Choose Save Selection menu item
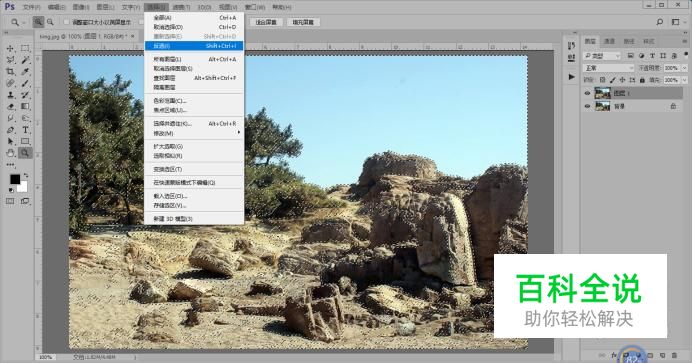692x363 pixels. point(194,206)
